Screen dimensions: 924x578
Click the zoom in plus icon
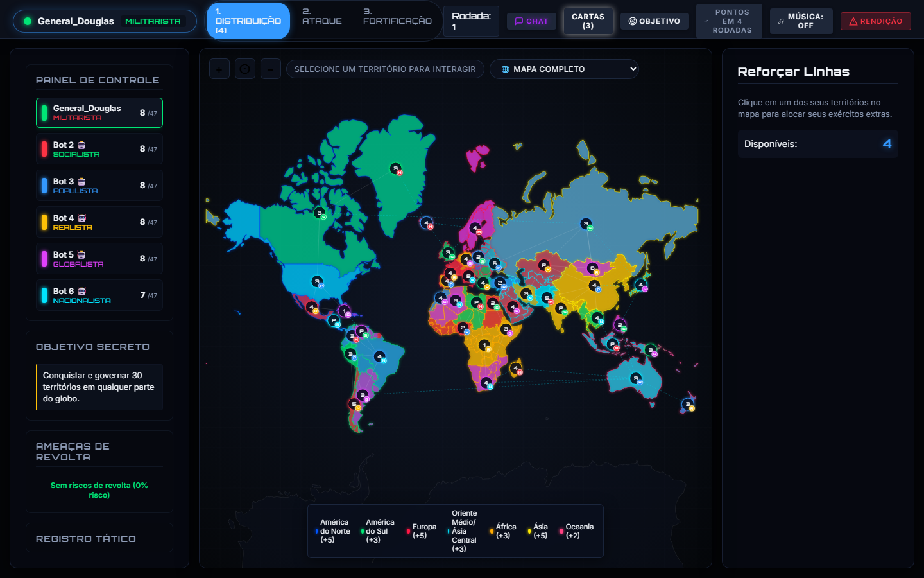[219, 69]
